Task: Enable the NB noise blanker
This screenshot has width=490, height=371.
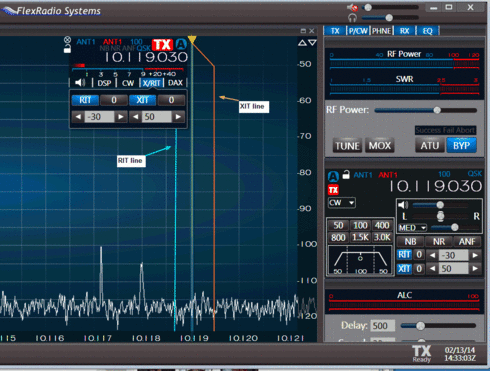Action: pos(410,242)
